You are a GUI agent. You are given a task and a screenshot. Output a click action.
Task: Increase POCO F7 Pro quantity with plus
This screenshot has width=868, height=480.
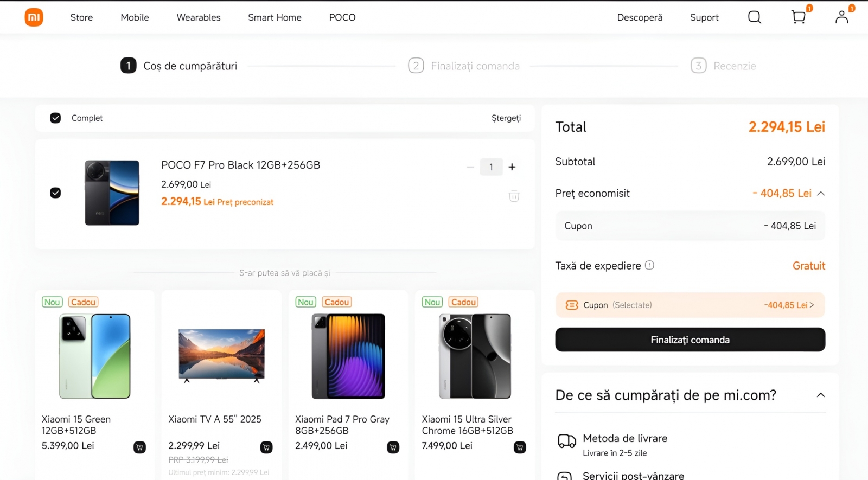pos(512,167)
